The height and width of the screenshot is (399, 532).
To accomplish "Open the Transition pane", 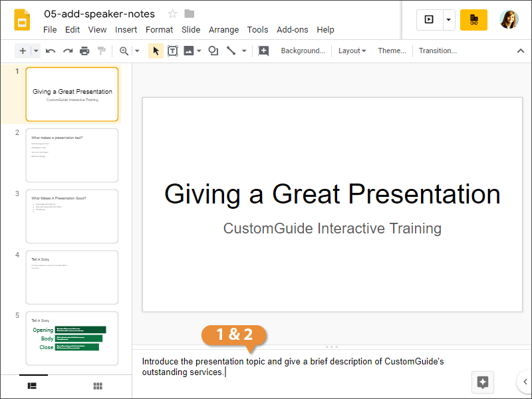I will pyautogui.click(x=438, y=51).
